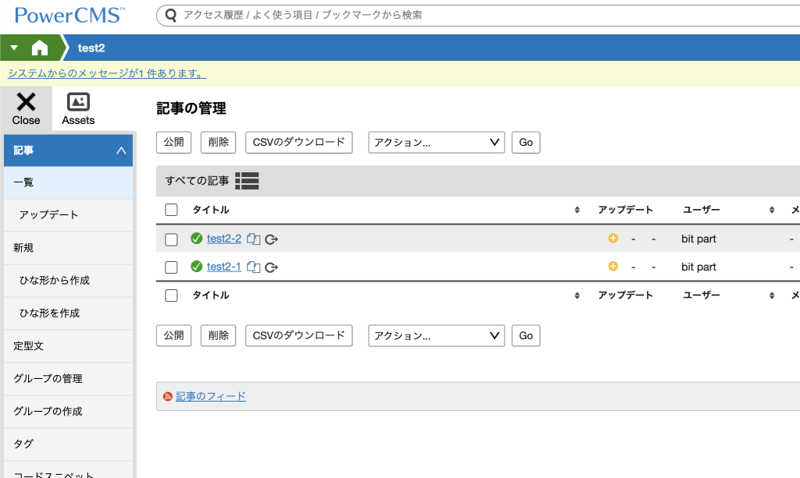Image resolution: width=800 pixels, height=478 pixels.
Task: Click the bottom CSVのダウンロード button
Action: 299,336
